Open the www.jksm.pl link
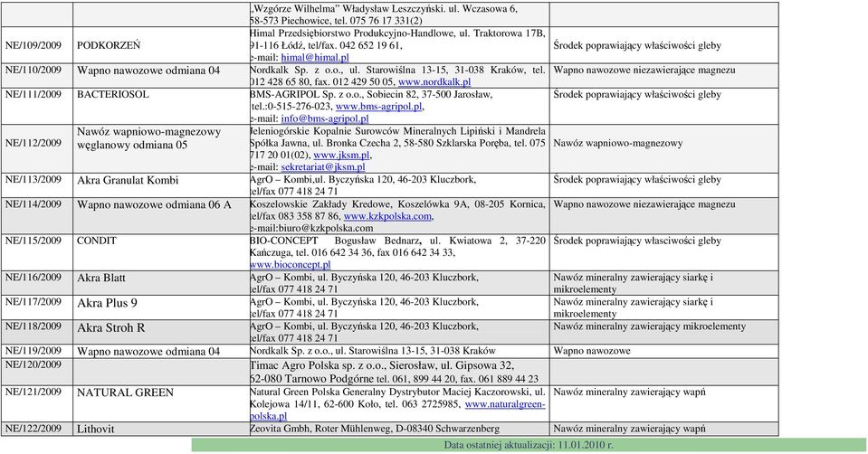The width and height of the screenshot is (868, 454). pos(341,155)
